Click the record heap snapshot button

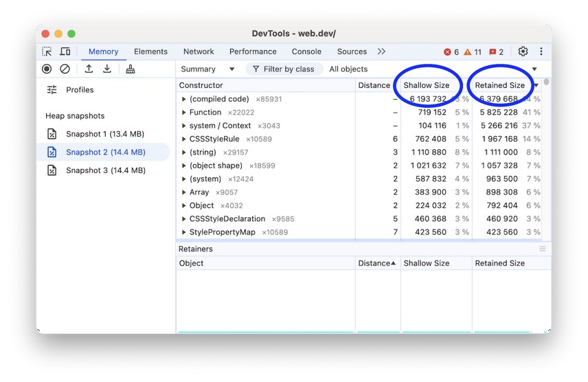pyautogui.click(x=47, y=69)
